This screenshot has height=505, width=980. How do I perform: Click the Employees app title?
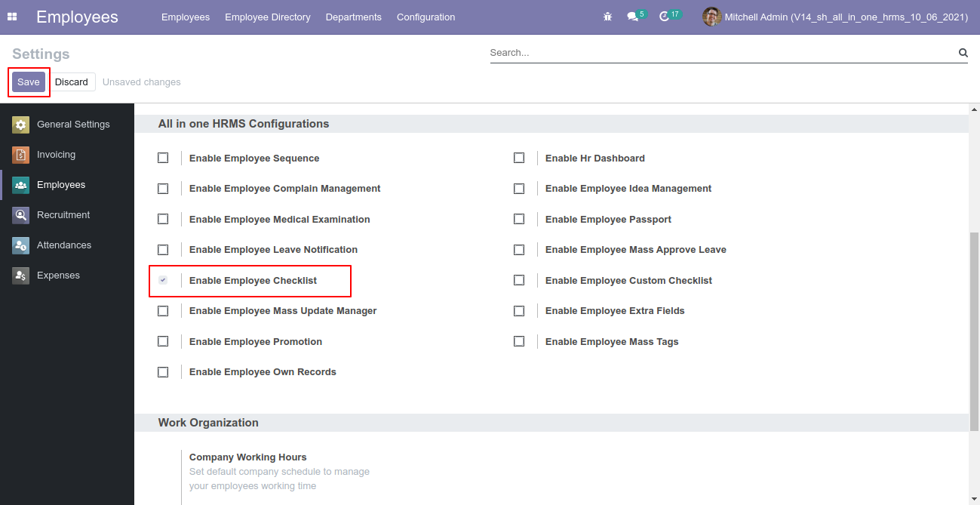77,17
